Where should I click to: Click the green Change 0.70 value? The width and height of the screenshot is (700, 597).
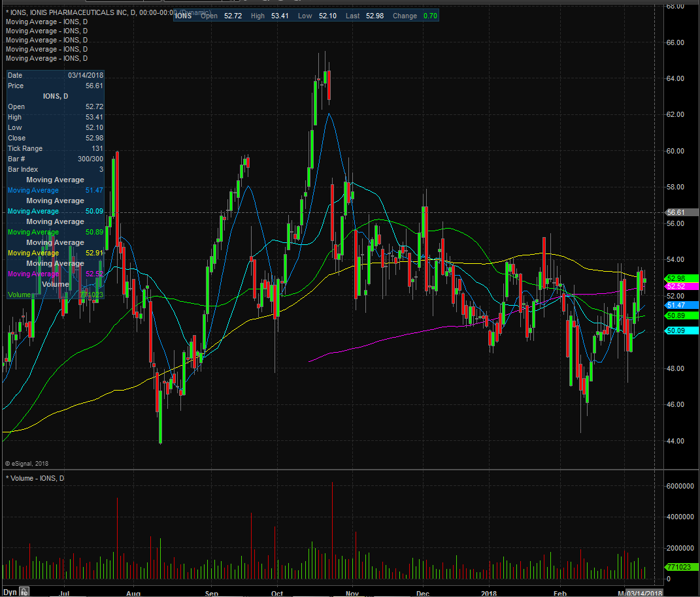point(430,16)
